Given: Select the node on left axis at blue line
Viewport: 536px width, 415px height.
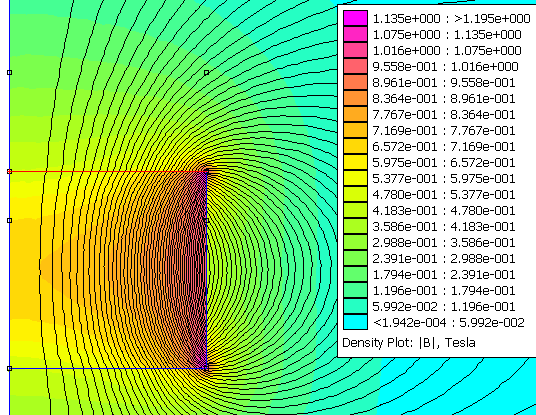Looking at the screenshot, I should (x=10, y=369).
